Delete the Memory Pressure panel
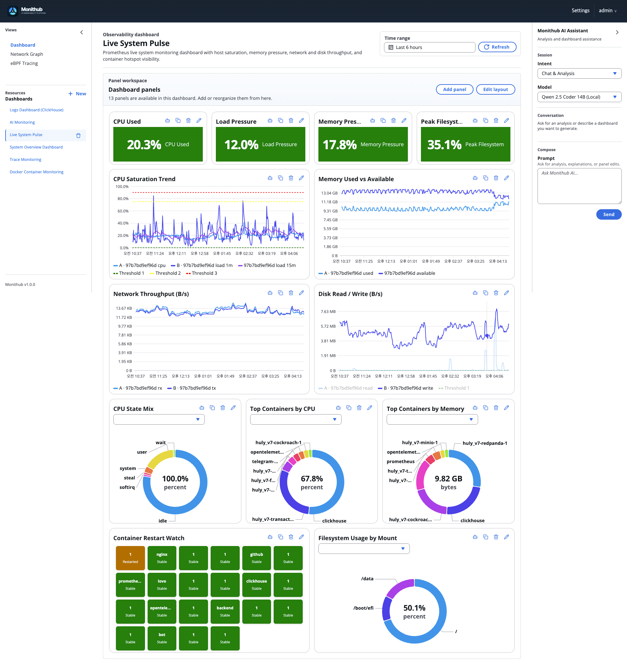This screenshot has height=672, width=627. [x=393, y=120]
